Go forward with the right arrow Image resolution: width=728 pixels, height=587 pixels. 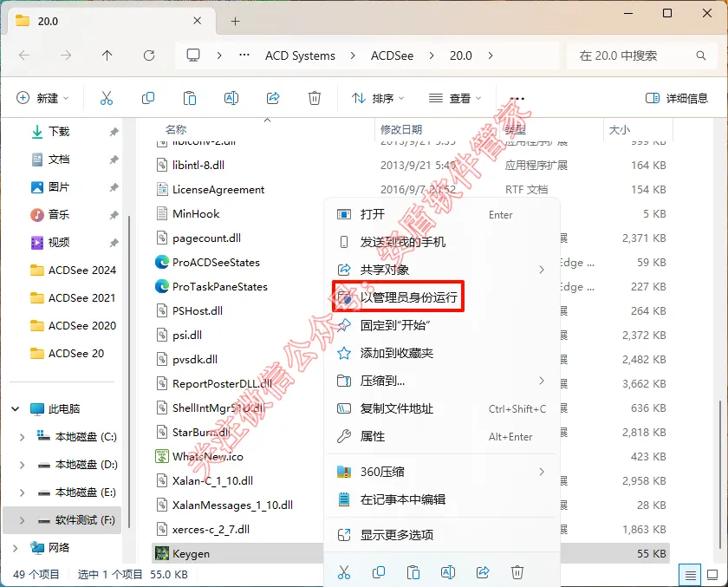(x=66, y=55)
